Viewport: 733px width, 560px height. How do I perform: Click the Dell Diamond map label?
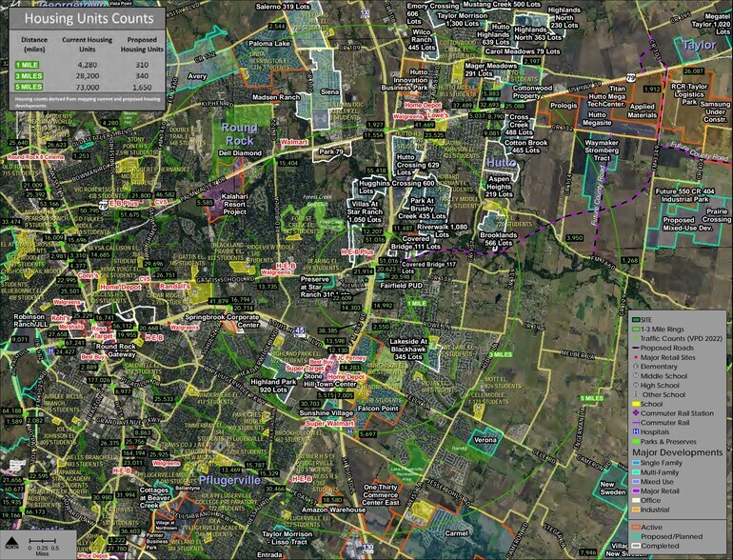pos(239,152)
